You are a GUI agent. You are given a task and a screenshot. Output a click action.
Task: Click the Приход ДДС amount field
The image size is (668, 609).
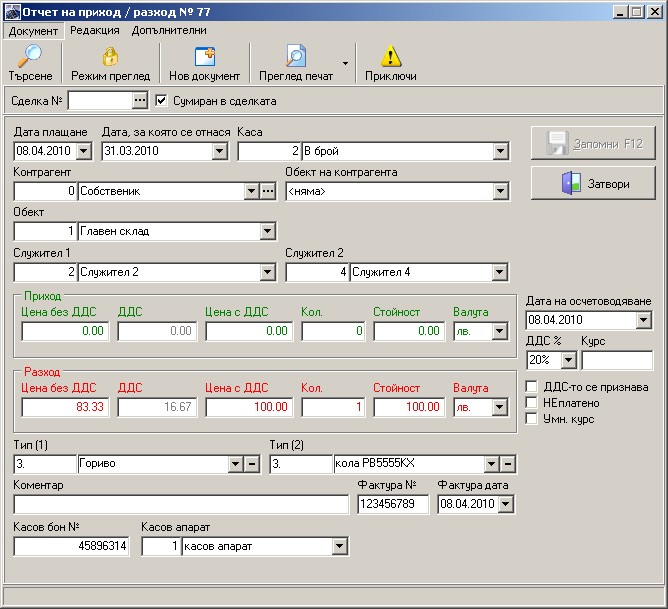point(157,331)
